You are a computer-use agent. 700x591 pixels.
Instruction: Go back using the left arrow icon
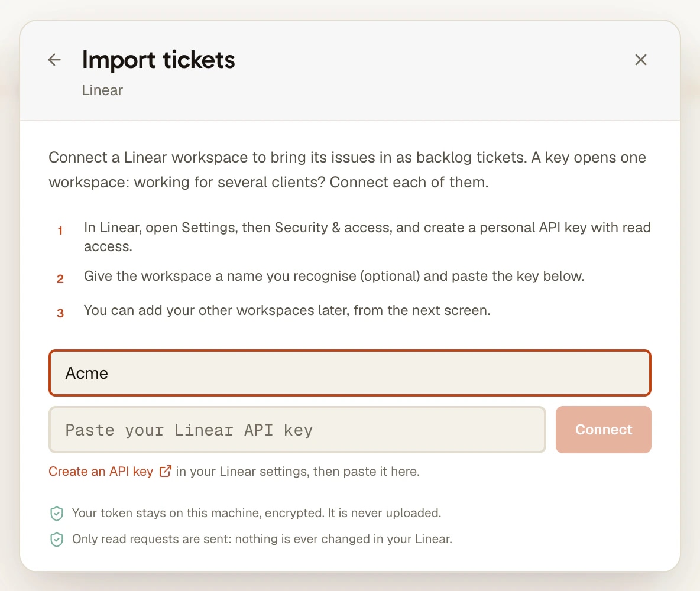click(54, 59)
